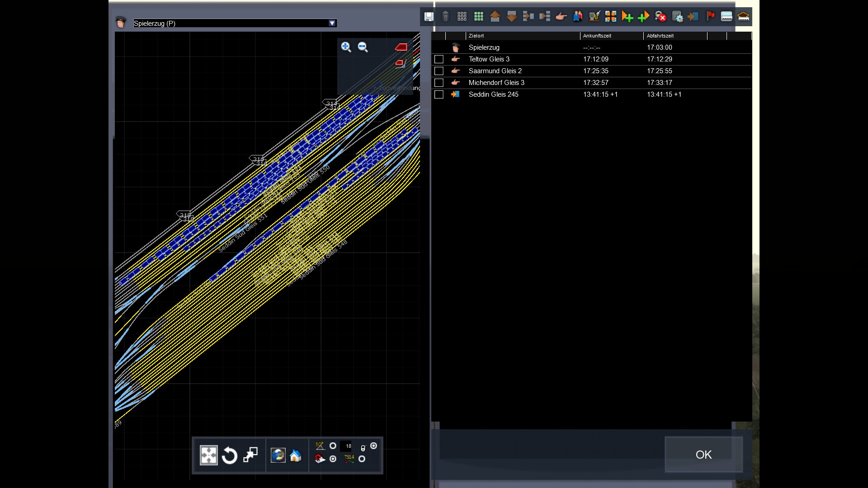868x488 pixels.
Task: Tick the Seddin Gleis 245 checkbox
Action: 439,94
